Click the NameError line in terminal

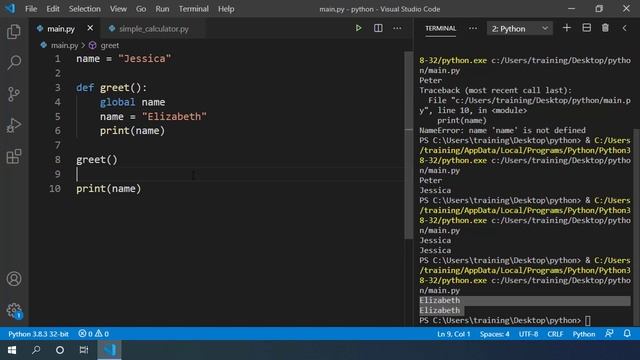pyautogui.click(x=502, y=130)
